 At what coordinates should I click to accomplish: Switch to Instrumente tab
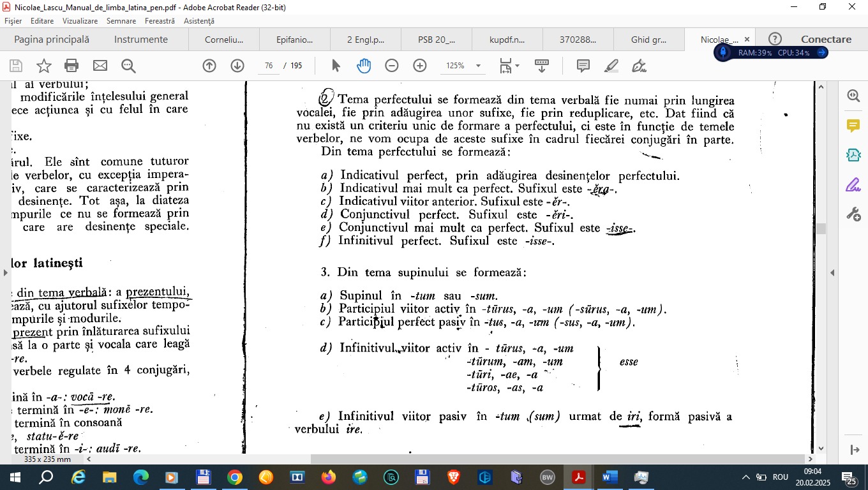tap(141, 40)
